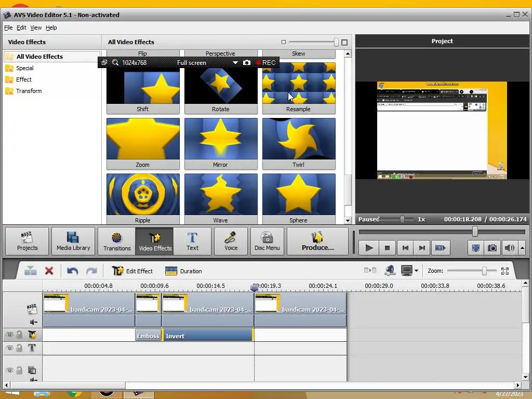
Task: Open the Transitions panel
Action: pos(117,241)
